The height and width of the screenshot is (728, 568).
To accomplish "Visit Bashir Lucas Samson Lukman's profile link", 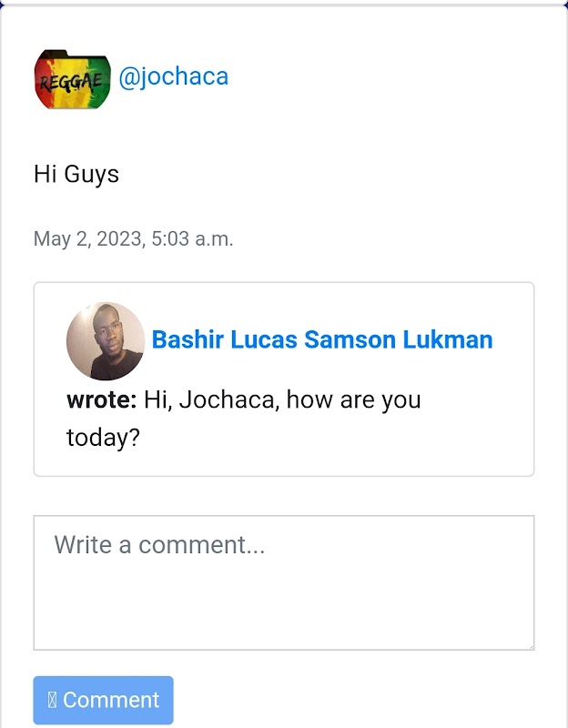I will pyautogui.click(x=321, y=340).
